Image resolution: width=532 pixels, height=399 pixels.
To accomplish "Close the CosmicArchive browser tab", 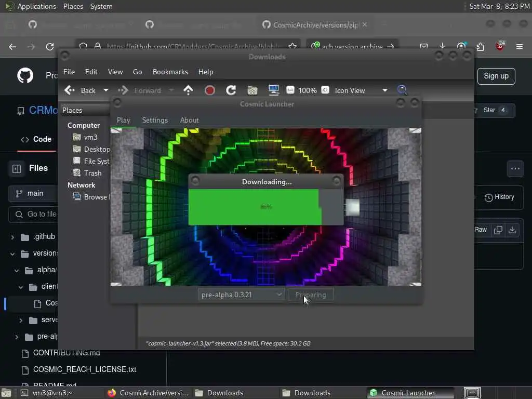I will tap(365, 25).
